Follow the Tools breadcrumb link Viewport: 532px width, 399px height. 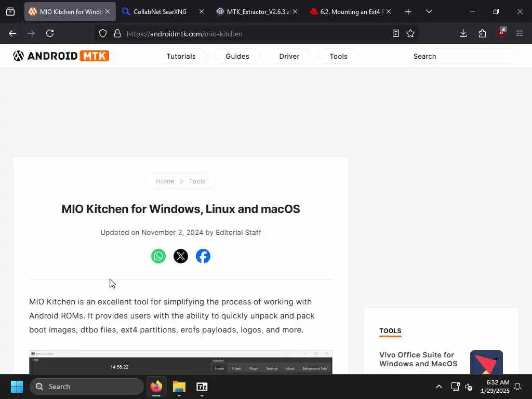[x=197, y=181]
